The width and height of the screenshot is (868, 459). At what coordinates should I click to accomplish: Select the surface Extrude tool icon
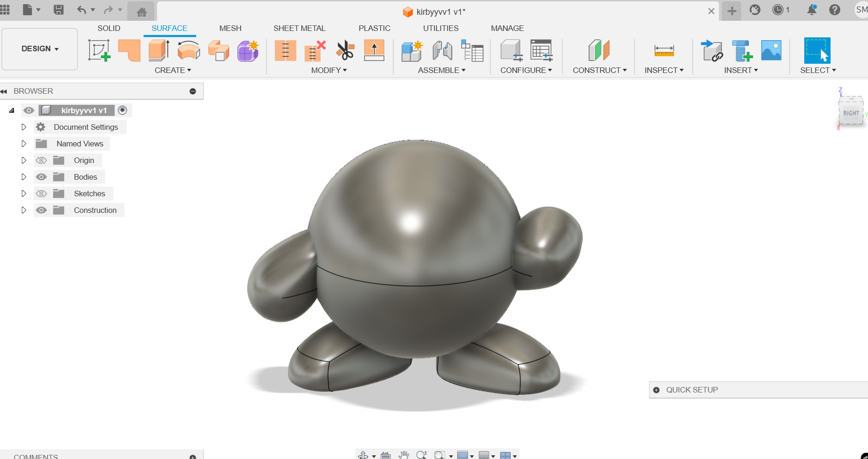pyautogui.click(x=159, y=50)
